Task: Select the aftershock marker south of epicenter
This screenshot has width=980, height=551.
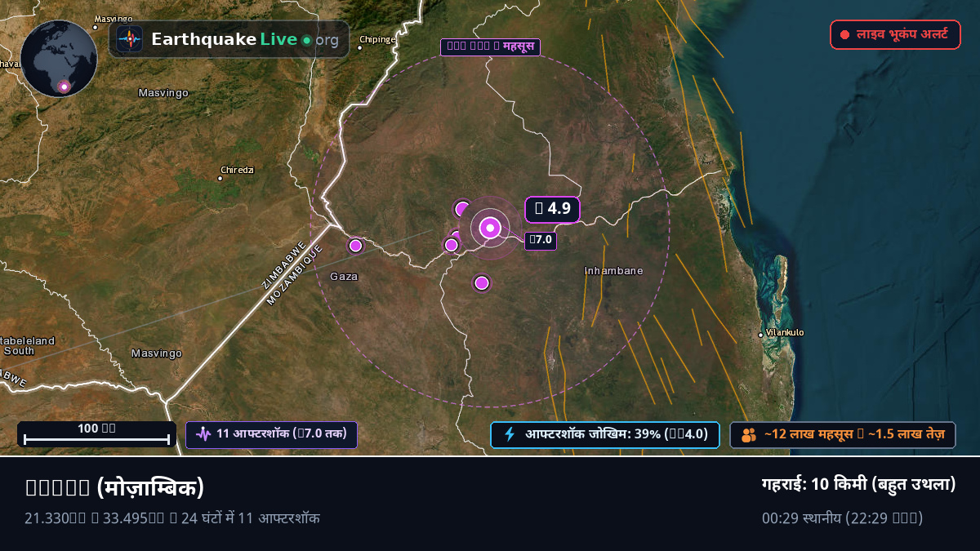Action: point(482,282)
